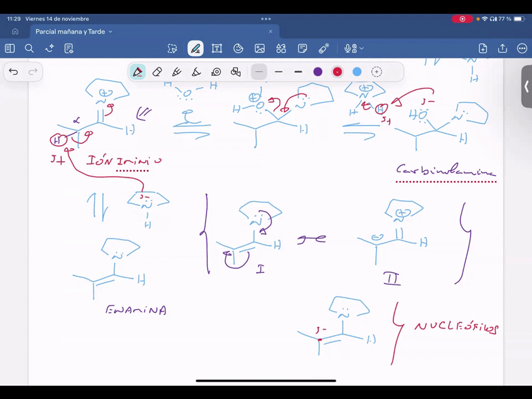Undo the last stroke

(x=13, y=72)
